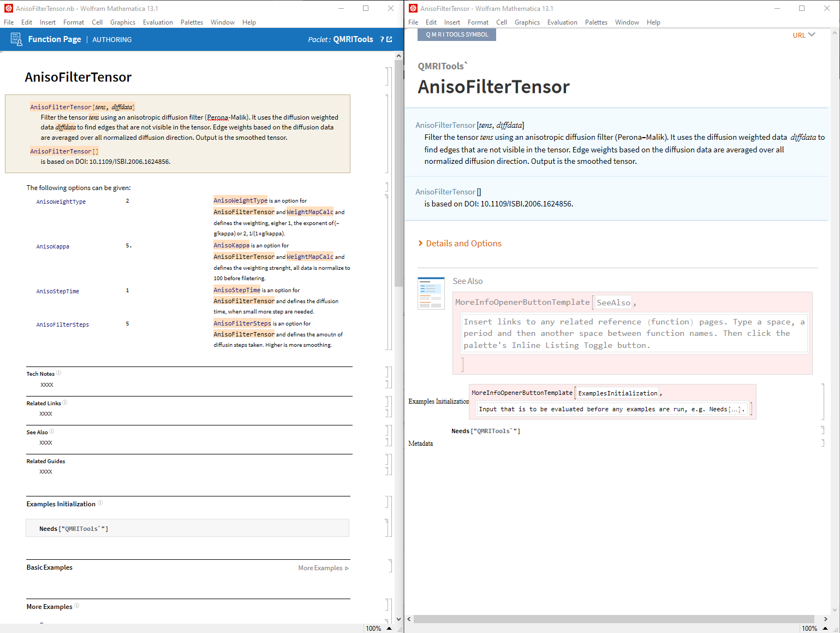Viewport: 840px width, 633px height.
Task: Click the AnisoFilterSteps option name in the table's first column
Action: (63, 324)
